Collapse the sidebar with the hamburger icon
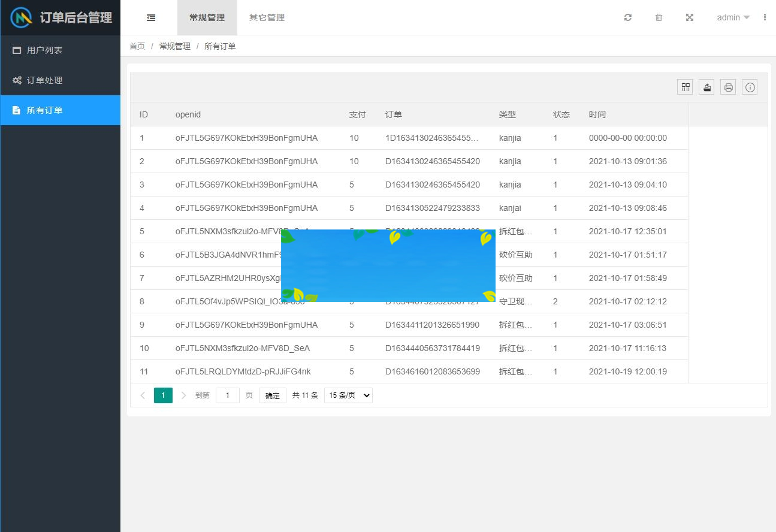 click(x=150, y=17)
